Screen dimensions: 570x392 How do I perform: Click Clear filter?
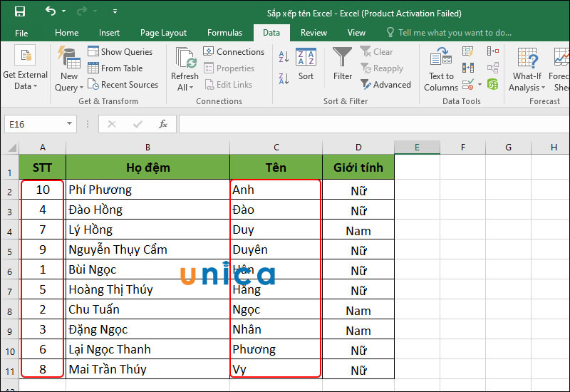377,51
